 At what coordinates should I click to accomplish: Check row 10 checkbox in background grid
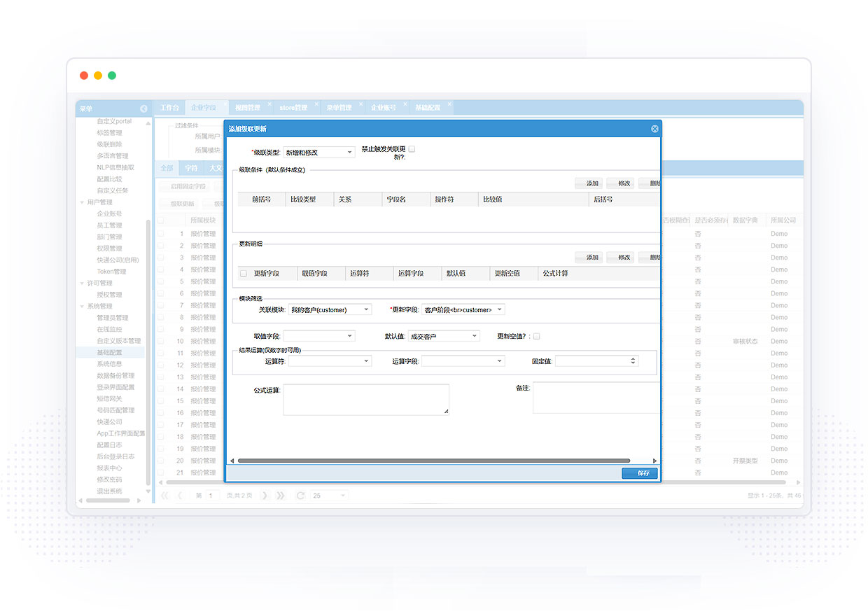point(160,341)
